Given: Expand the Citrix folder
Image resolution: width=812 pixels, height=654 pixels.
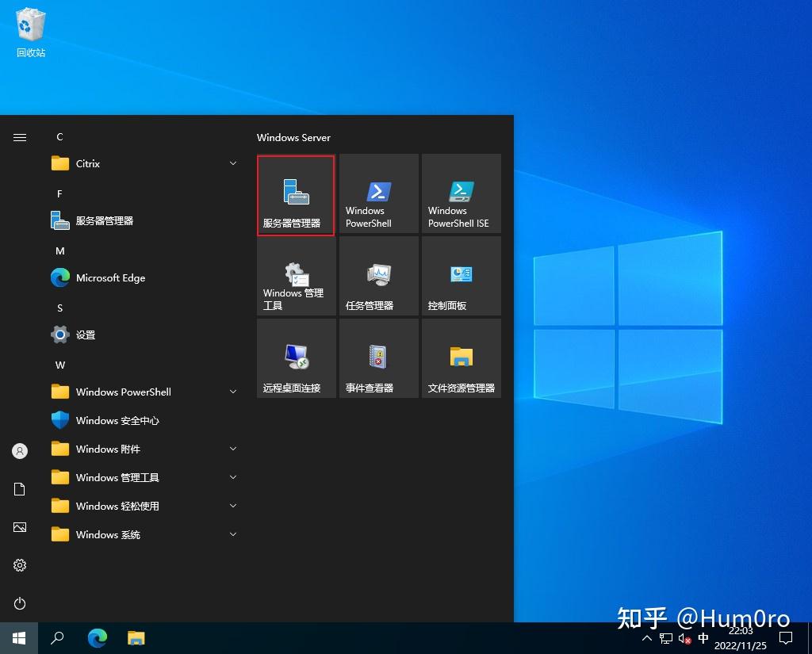Looking at the screenshot, I should 87,163.
